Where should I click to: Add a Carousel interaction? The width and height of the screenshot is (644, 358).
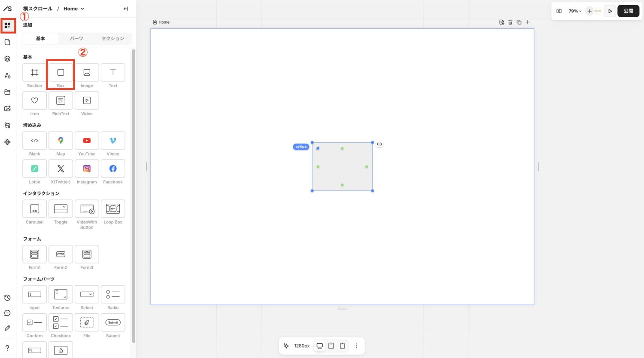[34, 209]
